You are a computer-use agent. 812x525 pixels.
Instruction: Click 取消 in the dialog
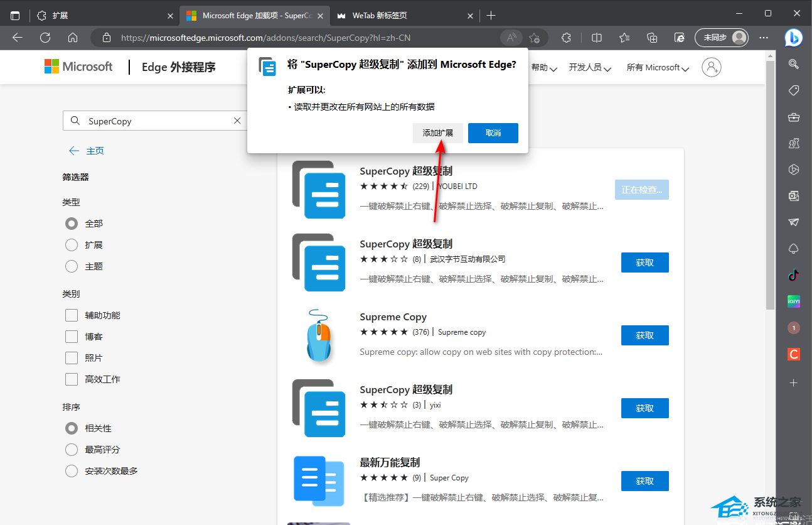click(x=493, y=133)
